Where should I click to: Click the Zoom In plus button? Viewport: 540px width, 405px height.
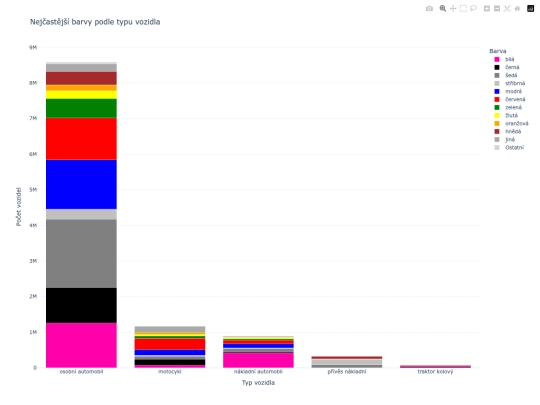pos(487,9)
